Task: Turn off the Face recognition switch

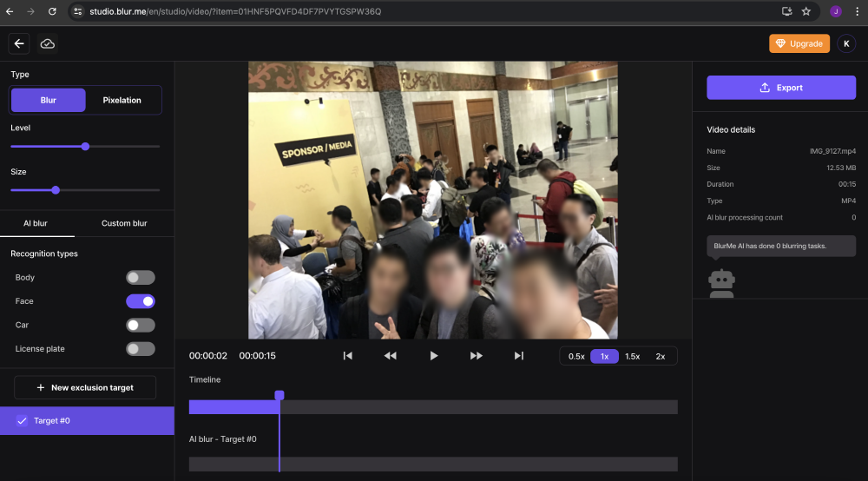Action: 140,301
